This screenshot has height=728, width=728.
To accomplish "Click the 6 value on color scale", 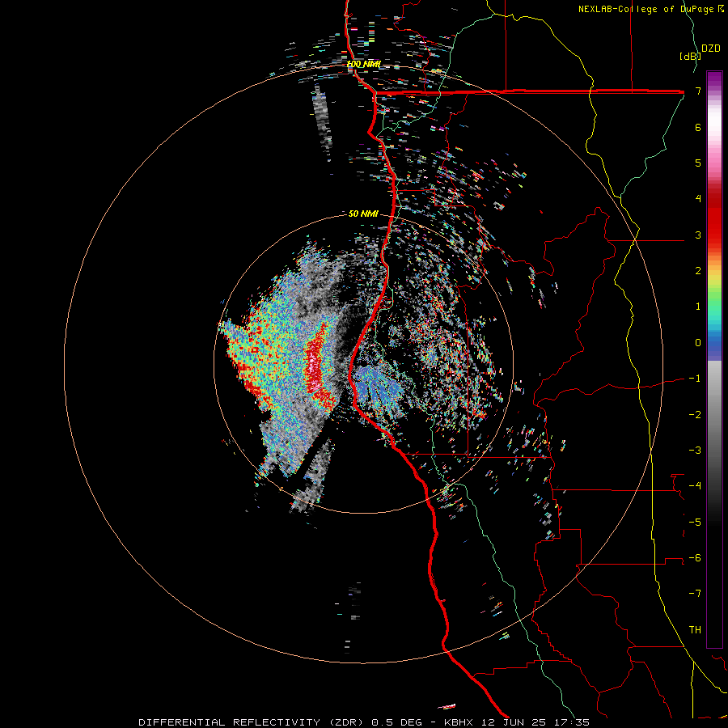I will [x=698, y=127].
